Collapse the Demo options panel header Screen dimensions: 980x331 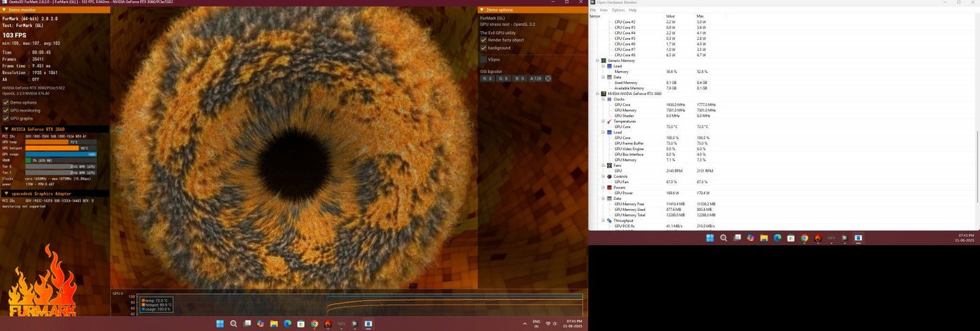[532, 10]
